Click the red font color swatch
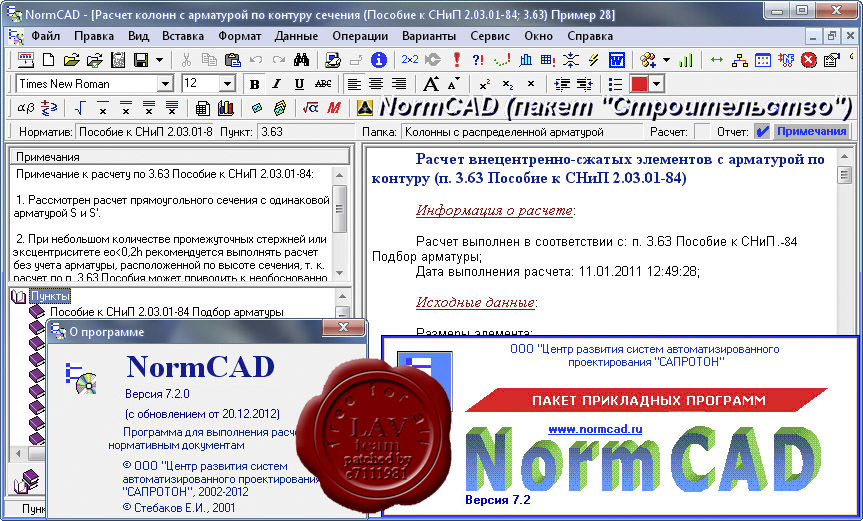Screen dimensions: 863x521 [638, 84]
